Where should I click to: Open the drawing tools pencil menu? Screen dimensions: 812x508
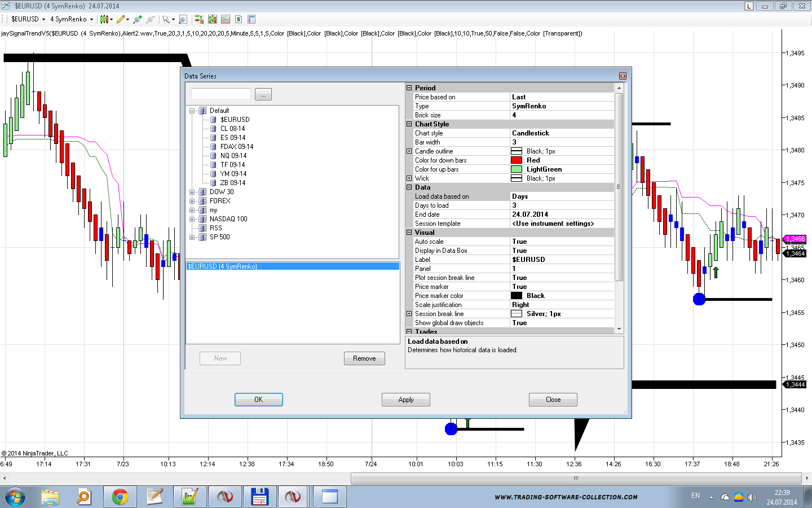[122, 19]
